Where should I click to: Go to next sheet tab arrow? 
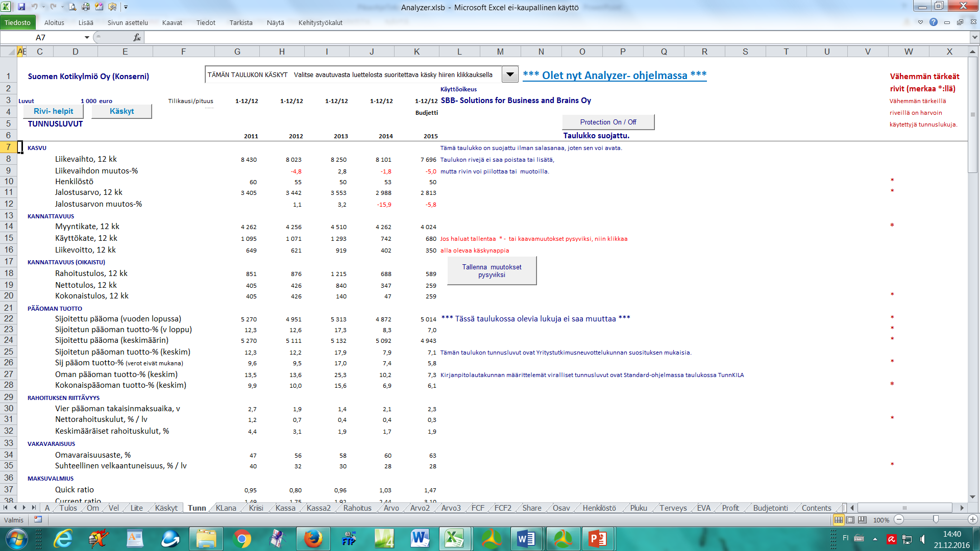pyautogui.click(x=24, y=508)
